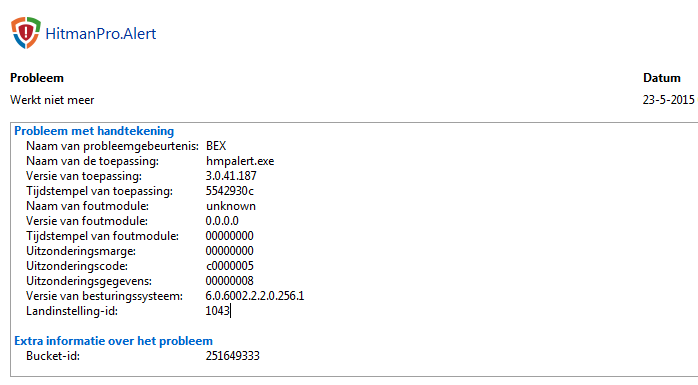
Task: Select the exception data value 00000008
Action: point(229,281)
